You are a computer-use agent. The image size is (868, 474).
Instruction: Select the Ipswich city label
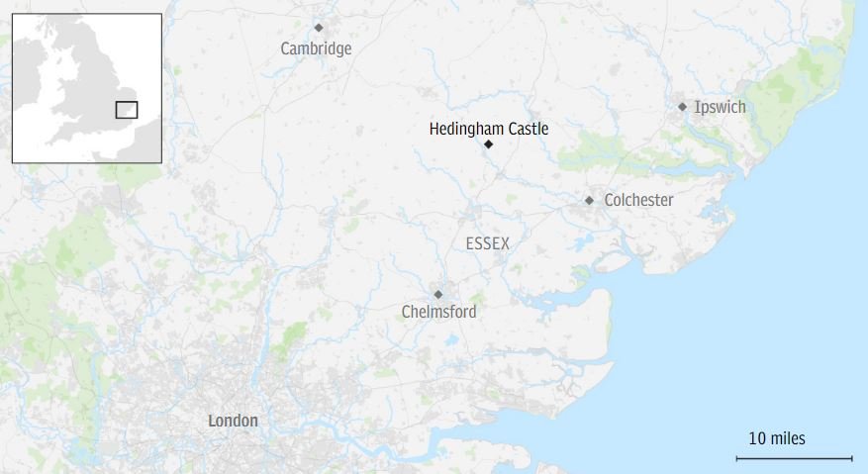click(x=721, y=107)
